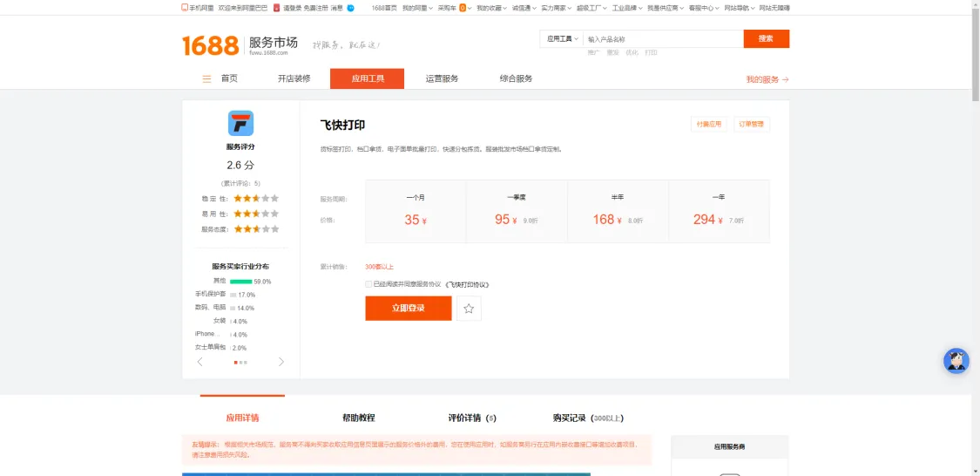The image size is (980, 476).
Task: Expand the 超级工厂 top menu
Action: [x=591, y=8]
